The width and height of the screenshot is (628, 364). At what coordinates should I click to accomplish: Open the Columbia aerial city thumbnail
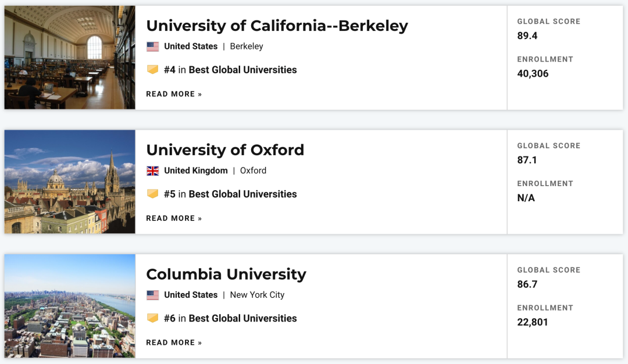coord(70,306)
